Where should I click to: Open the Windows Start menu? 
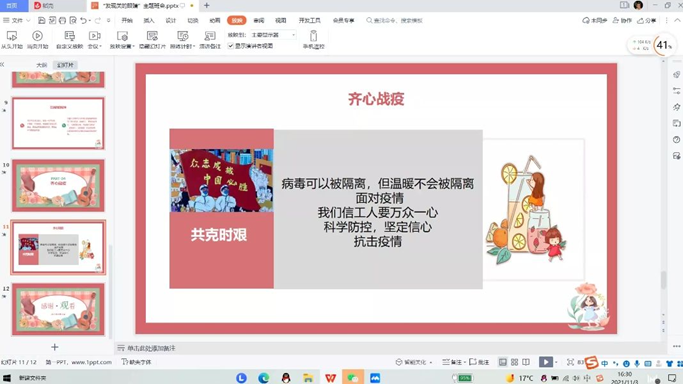point(7,378)
